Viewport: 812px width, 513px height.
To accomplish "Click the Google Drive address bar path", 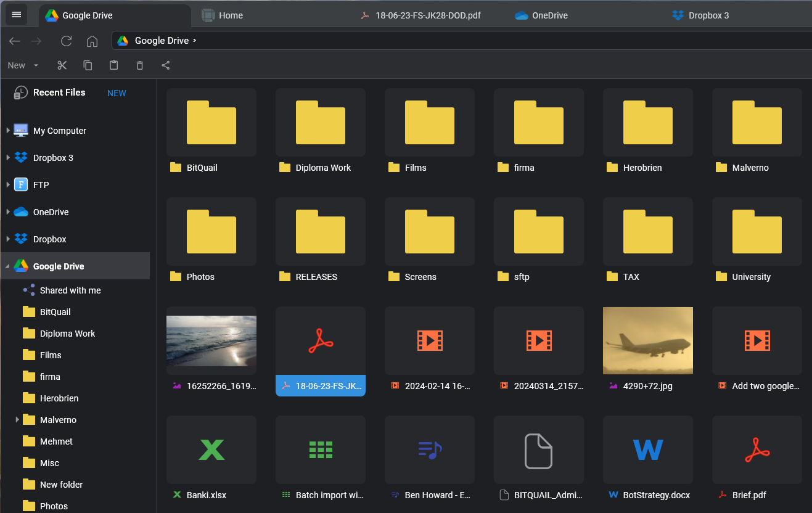I will (x=162, y=41).
